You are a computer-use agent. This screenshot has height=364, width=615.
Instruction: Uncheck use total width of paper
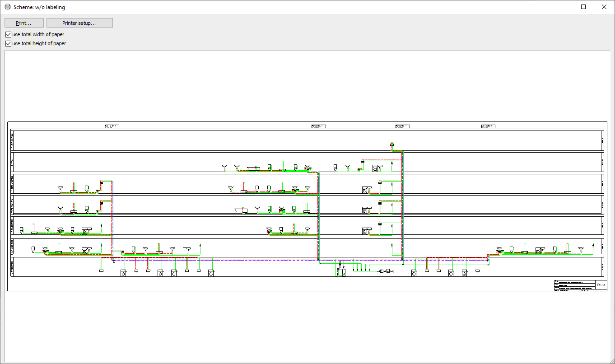coord(8,34)
